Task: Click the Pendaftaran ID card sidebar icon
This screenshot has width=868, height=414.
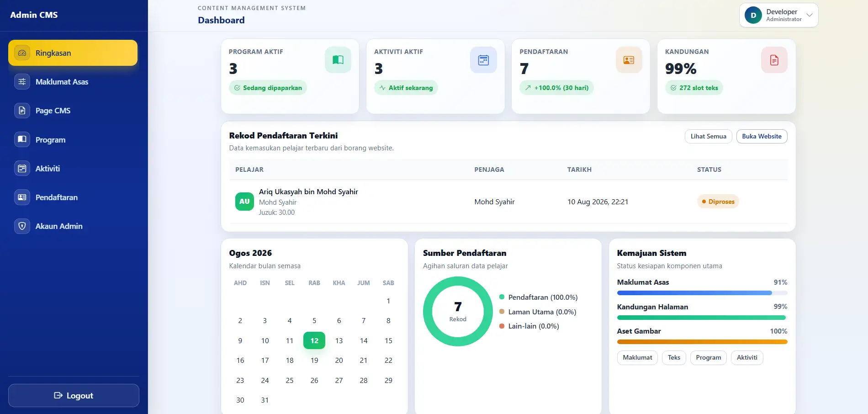Action: pos(22,197)
